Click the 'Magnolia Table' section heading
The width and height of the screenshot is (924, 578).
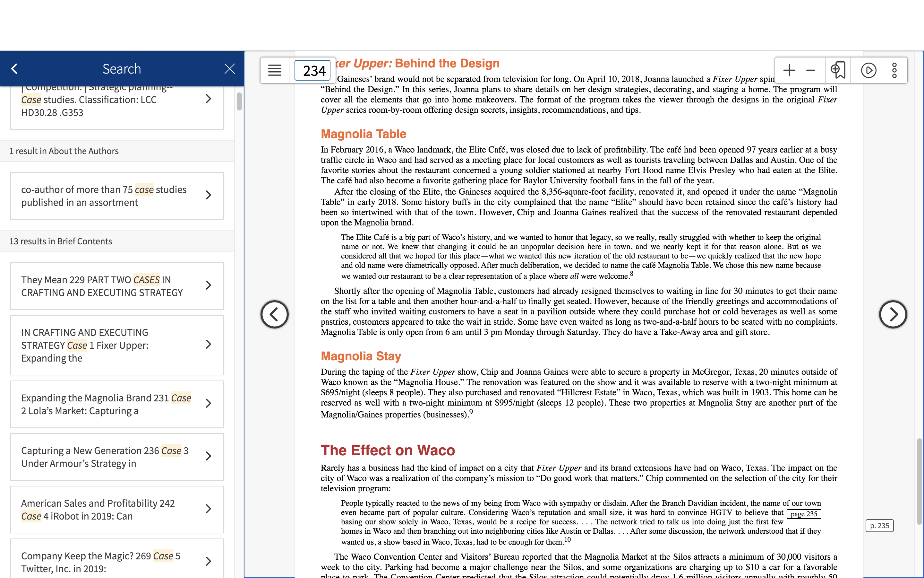(364, 134)
